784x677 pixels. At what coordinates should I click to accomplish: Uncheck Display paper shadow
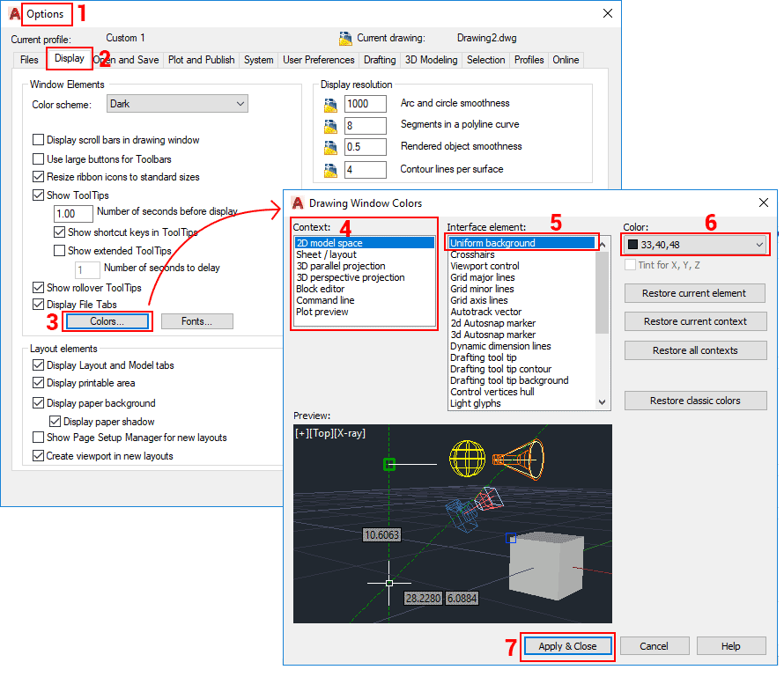[x=55, y=421]
